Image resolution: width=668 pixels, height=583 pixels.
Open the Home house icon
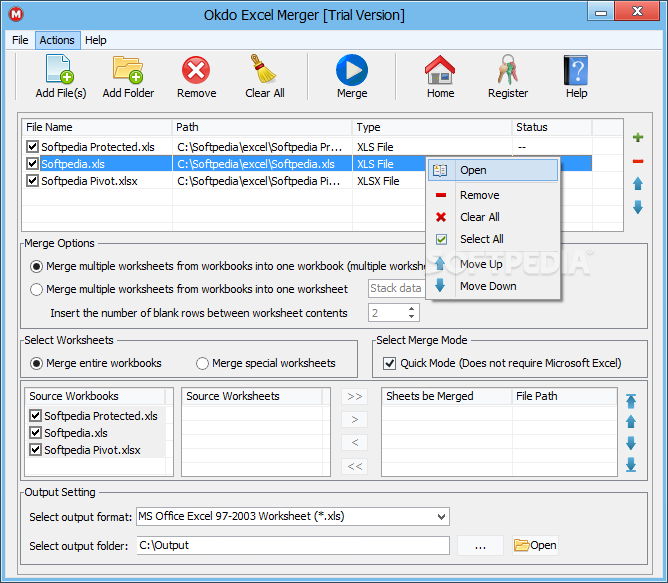coord(440,69)
